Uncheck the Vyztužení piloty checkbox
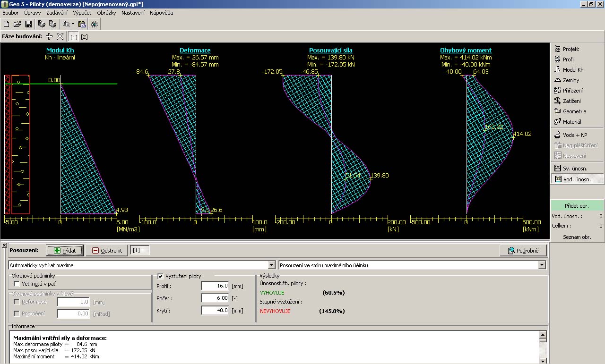Image resolution: width=605 pixels, height=364 pixels. pos(160,276)
